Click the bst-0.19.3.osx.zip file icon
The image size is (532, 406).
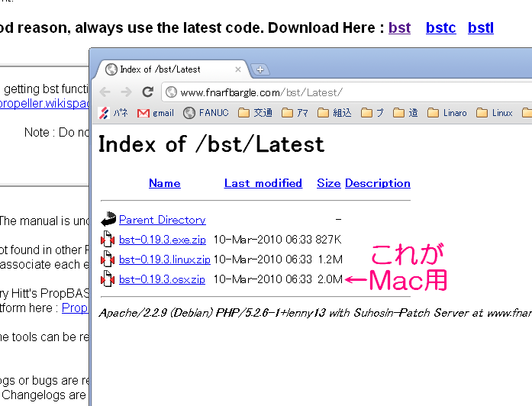click(108, 279)
